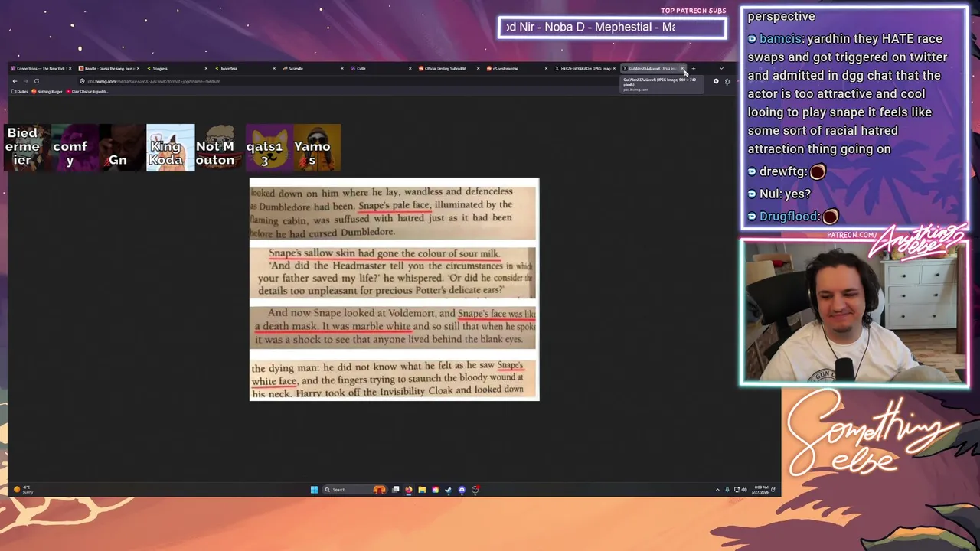The width and height of the screenshot is (980, 551).
Task: Close the active GuFAlenXEAAzwwR image tab
Action: coord(682,68)
